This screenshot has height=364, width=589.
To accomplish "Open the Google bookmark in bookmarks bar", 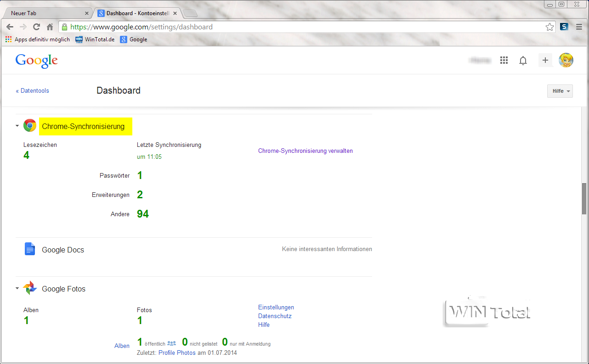I will [134, 39].
